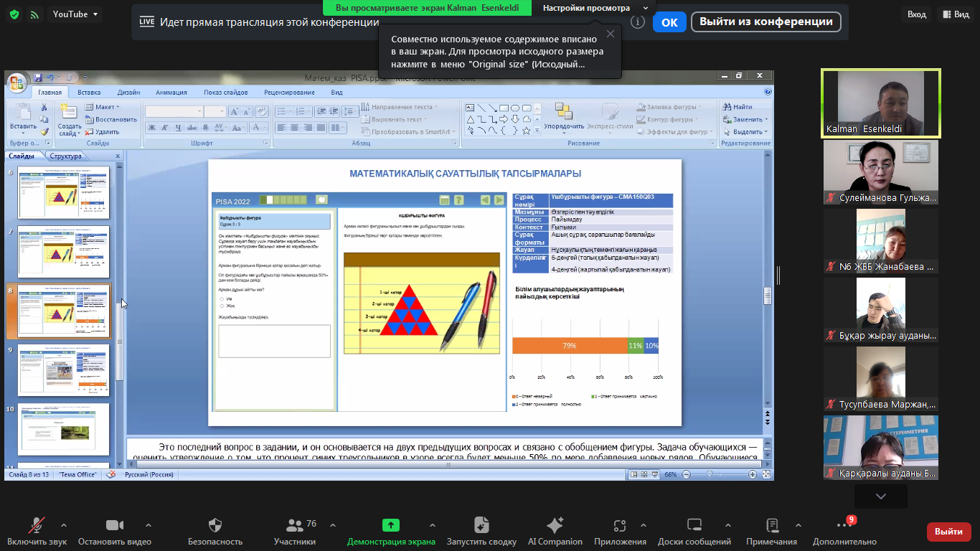This screenshot has height=551, width=980.
Task: Click the Запустить сводку icon
Action: (481, 525)
